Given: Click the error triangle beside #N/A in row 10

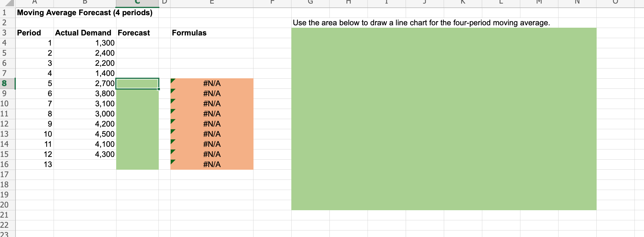Looking at the screenshot, I should coord(173,101).
